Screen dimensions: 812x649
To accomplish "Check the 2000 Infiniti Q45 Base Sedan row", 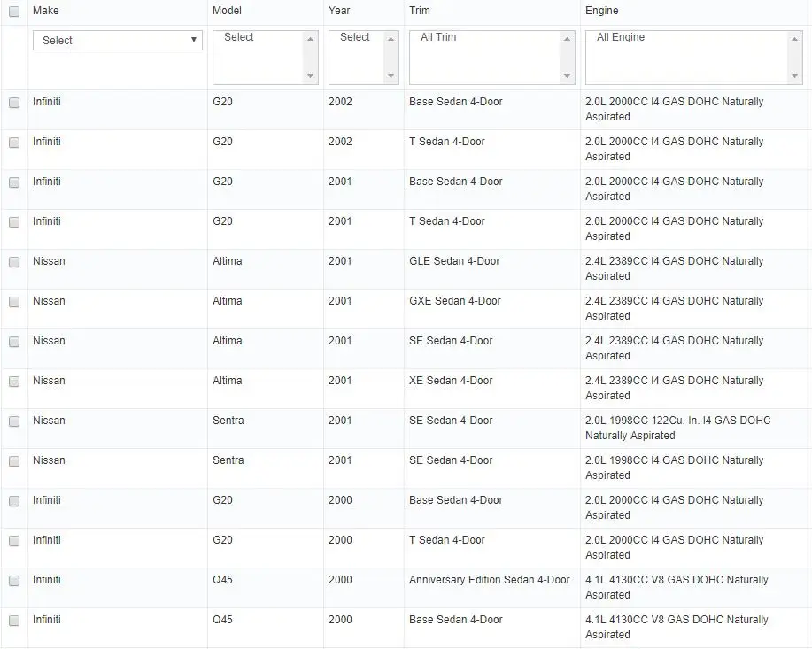I will point(14,621).
